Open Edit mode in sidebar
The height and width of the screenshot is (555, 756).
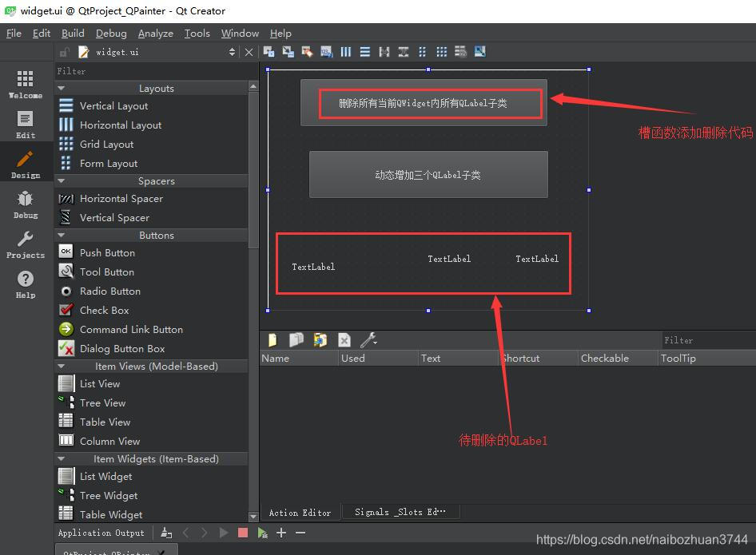pos(25,125)
